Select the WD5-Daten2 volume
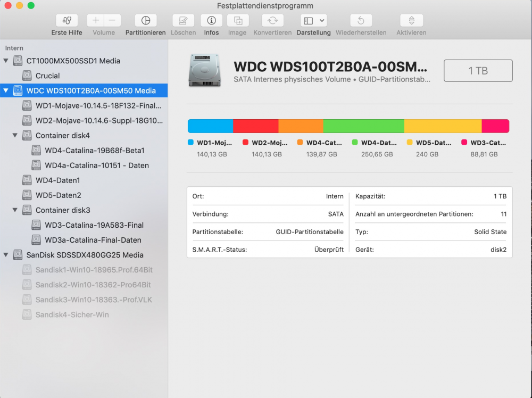 click(x=84, y=195)
